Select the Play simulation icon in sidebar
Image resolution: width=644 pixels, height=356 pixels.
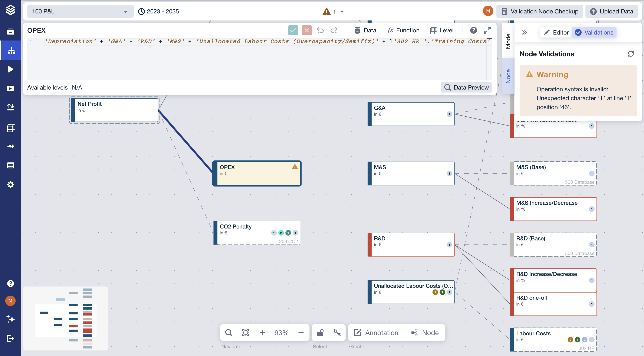10,69
